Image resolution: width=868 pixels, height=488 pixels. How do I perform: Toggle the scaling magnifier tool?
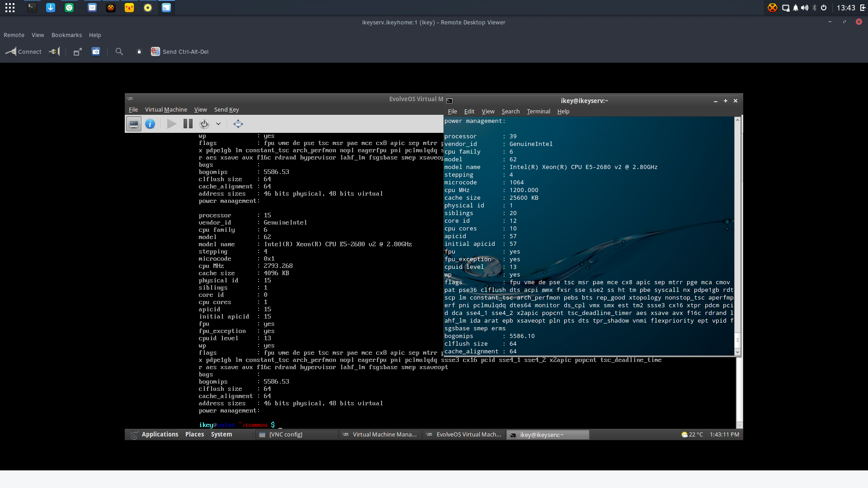coord(119,52)
